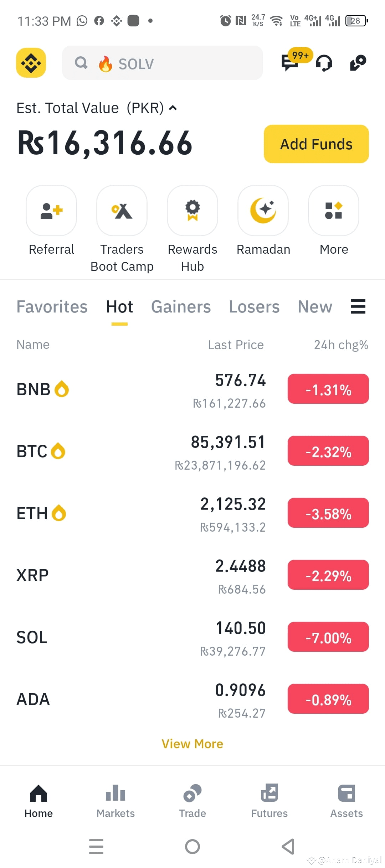Click the Add Funds button

pos(316,144)
